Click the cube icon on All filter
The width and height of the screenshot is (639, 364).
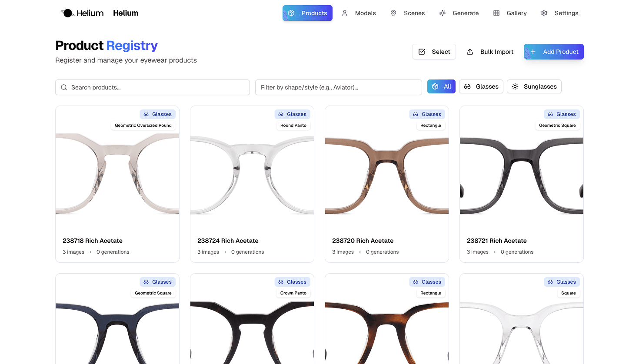coord(435,86)
